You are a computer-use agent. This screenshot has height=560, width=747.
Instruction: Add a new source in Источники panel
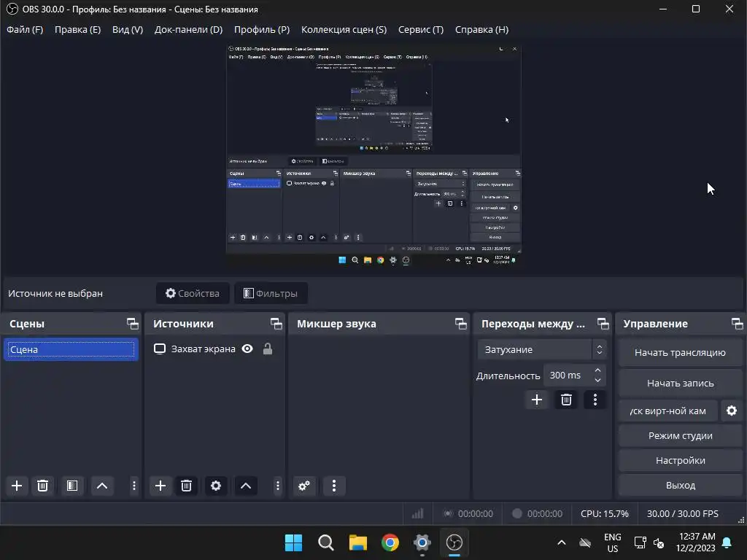tap(160, 486)
